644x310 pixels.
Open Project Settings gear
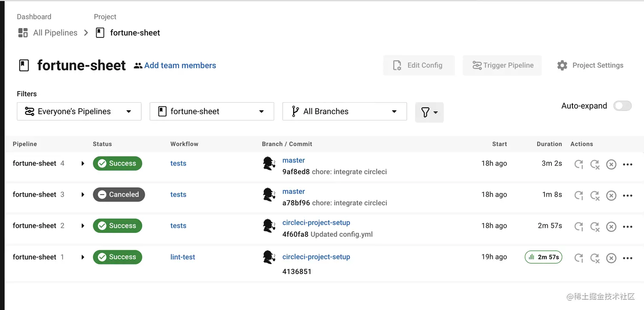pyautogui.click(x=562, y=65)
